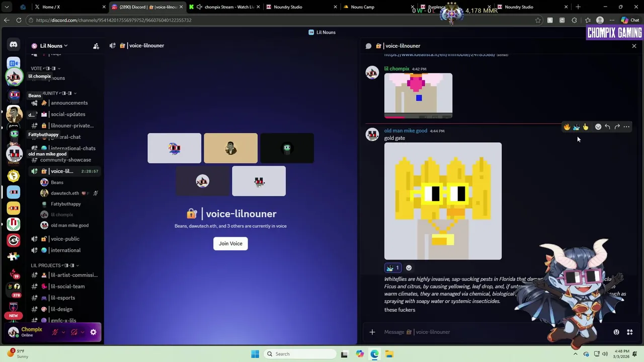Open the announcements channel
This screenshot has height=362, width=644.
(64, 103)
